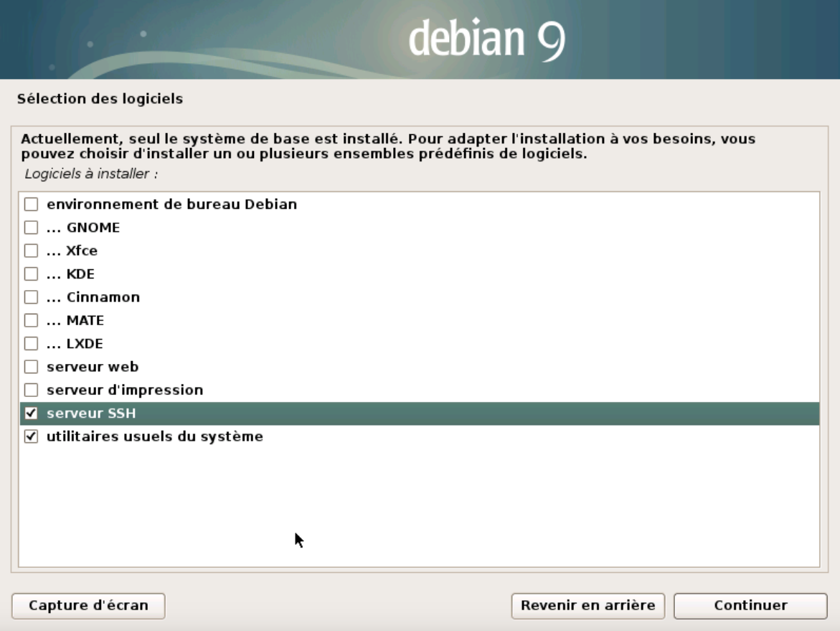840x631 pixels.
Task: Check the LXDE checkbox
Action: click(31, 343)
